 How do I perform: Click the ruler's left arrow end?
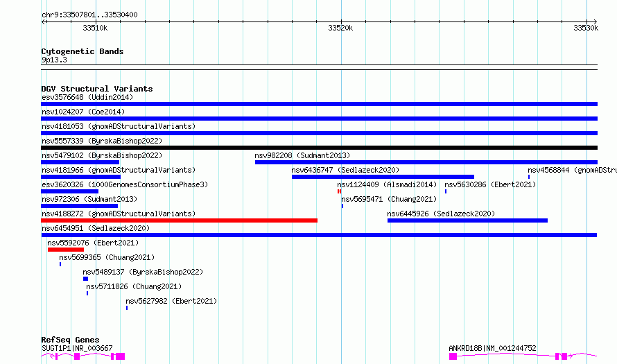tap(43, 21)
